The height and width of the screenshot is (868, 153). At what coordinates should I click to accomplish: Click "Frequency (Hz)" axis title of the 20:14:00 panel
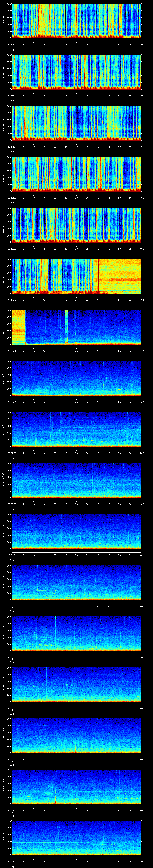3,21
